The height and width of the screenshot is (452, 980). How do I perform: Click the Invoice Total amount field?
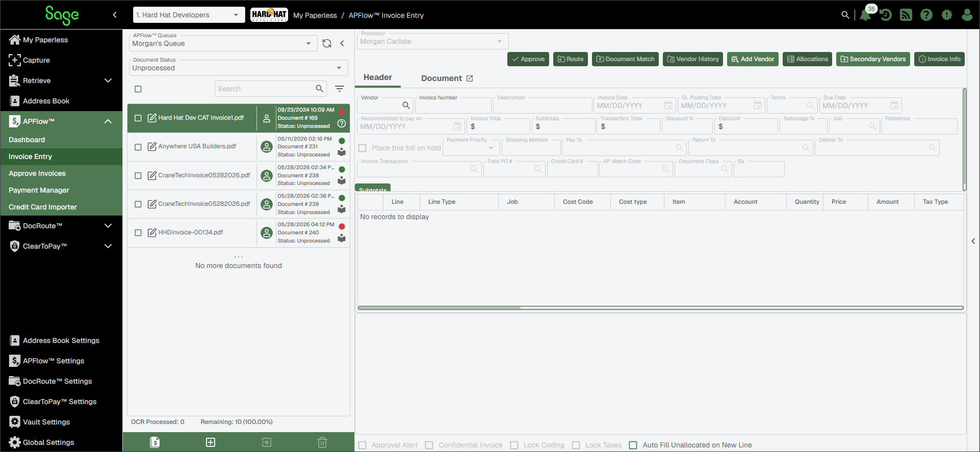[x=499, y=126]
